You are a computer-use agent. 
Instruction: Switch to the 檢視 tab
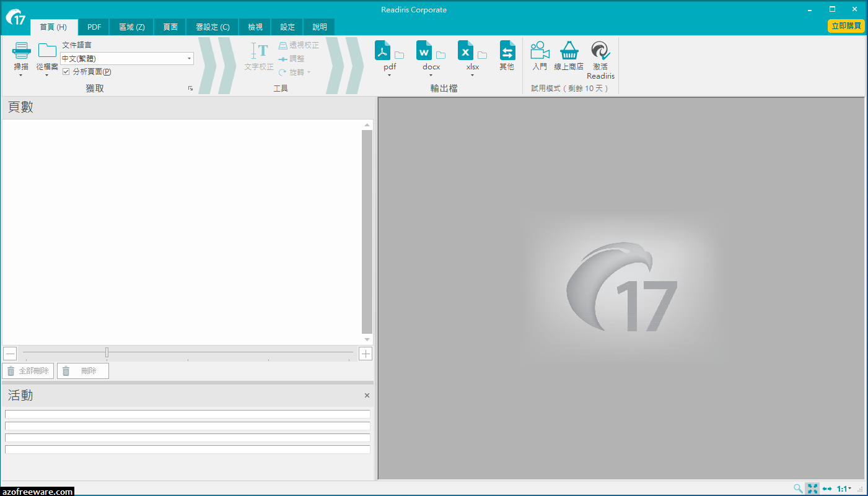click(x=255, y=27)
